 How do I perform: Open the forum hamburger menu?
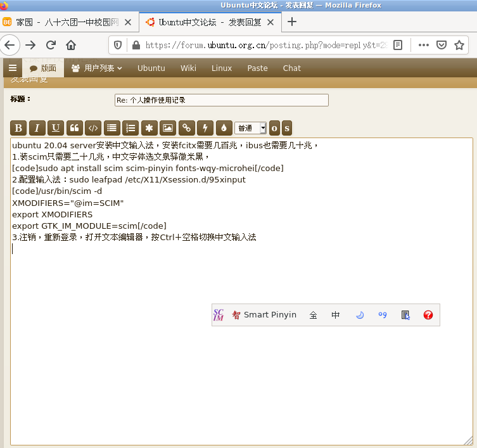(x=13, y=68)
